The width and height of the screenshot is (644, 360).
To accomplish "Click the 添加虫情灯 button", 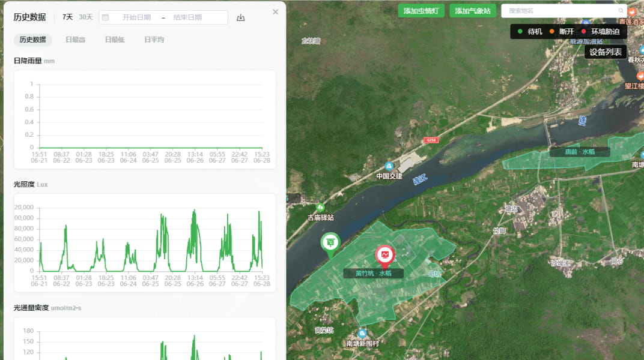I will click(x=421, y=11).
